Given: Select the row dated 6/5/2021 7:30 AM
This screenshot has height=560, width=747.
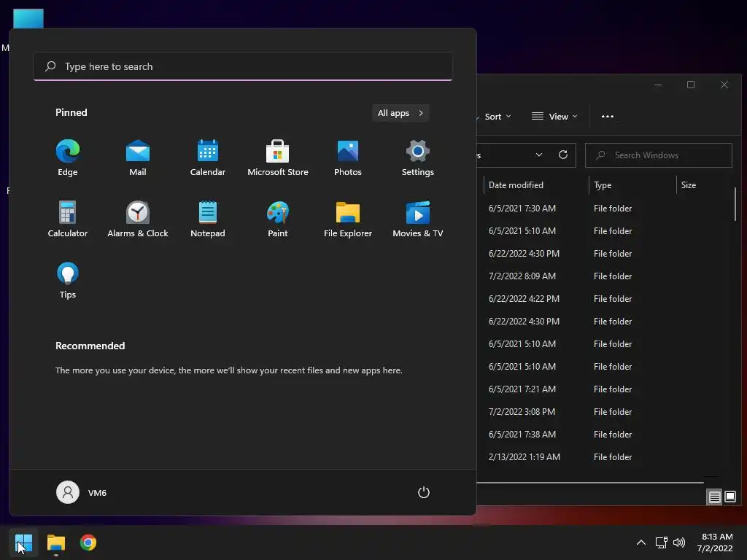Looking at the screenshot, I should pos(605,209).
